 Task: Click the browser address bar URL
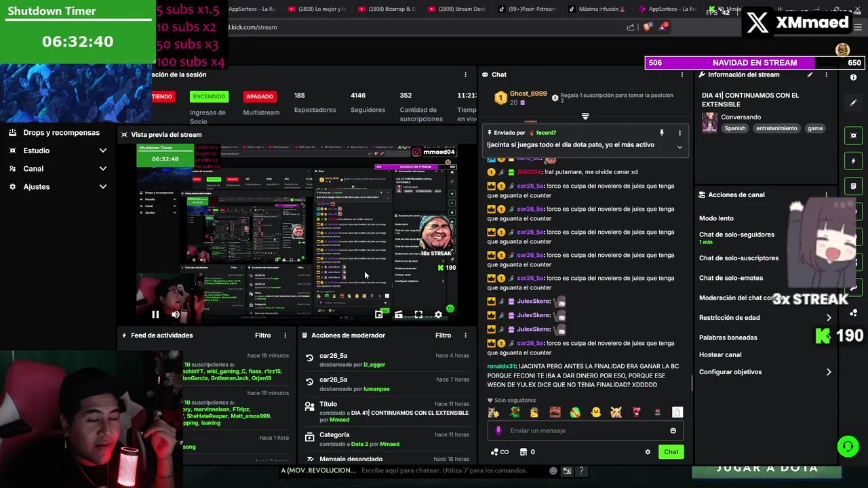253,27
